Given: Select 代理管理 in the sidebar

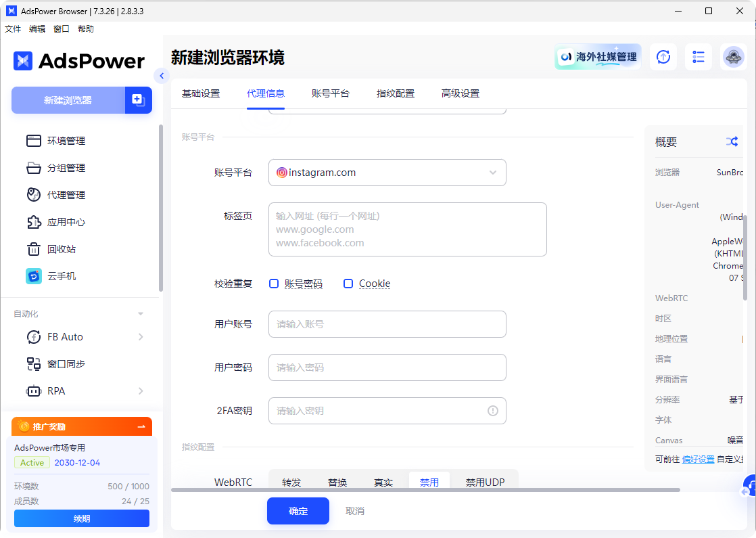Looking at the screenshot, I should (66, 195).
